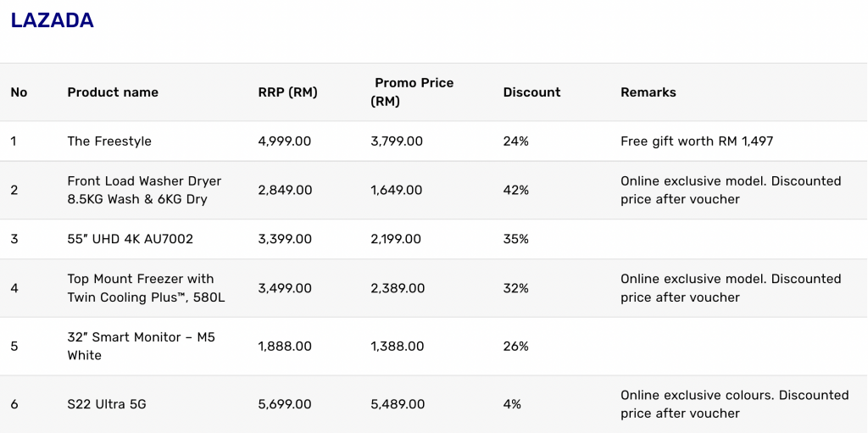Image resolution: width=868 pixels, height=433 pixels.
Task: Click the Promo Price (RM) column header
Action: (414, 92)
